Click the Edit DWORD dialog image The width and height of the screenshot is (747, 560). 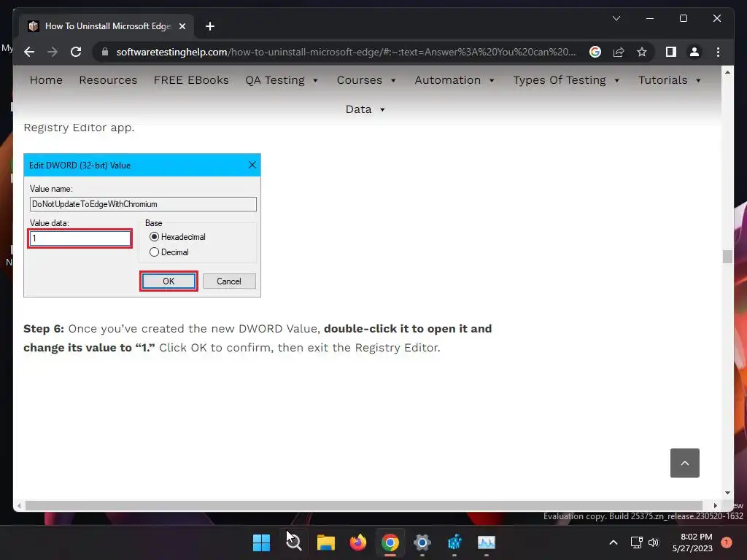click(142, 225)
